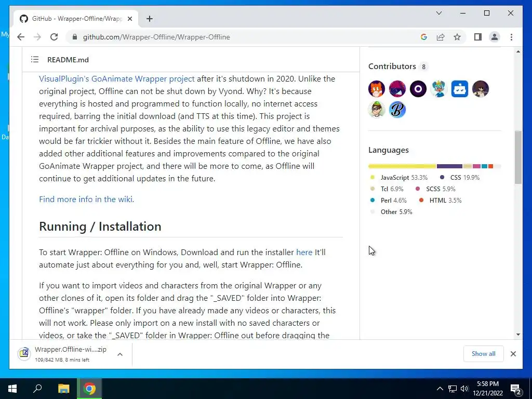The width and height of the screenshot is (532, 399).
Task: Click the Perl 4.6% language entry
Action: tap(389, 201)
